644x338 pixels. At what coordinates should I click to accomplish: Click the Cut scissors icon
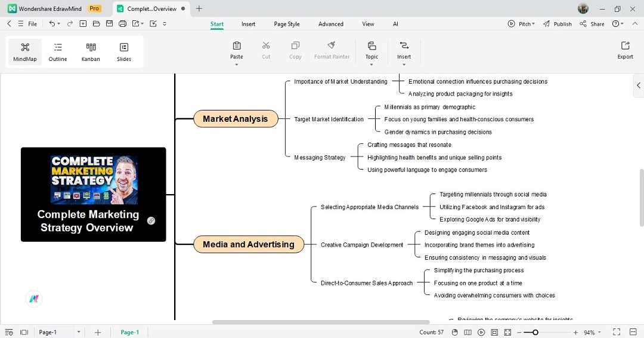266,45
